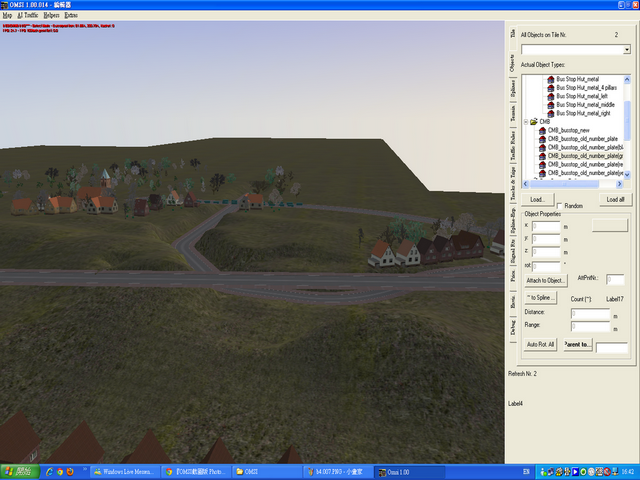640x480 pixels.
Task: Click the Bus Stop Hut_metal_4 pillars icon
Action: 551,88
